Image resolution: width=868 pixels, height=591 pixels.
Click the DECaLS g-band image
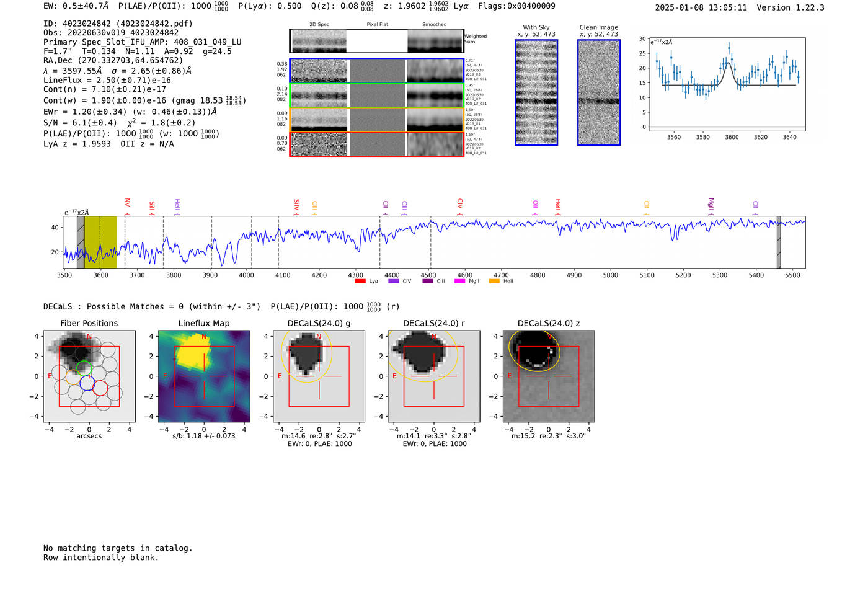click(x=319, y=376)
